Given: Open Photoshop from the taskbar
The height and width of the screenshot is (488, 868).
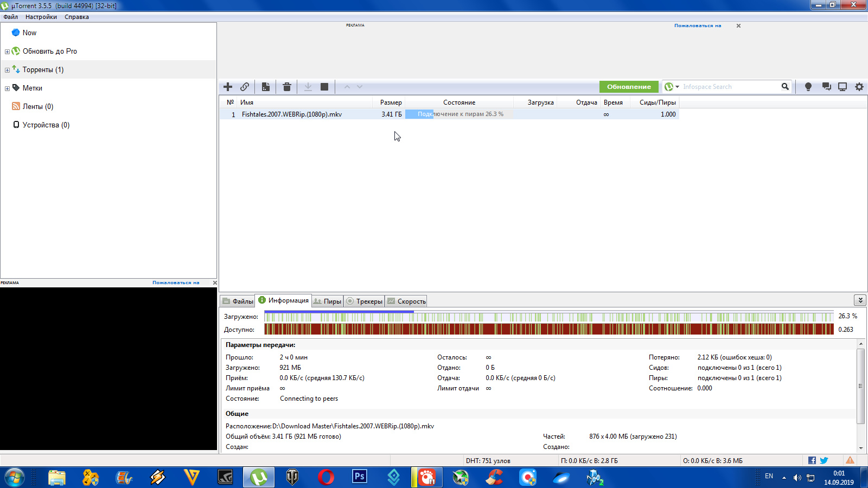Looking at the screenshot, I should (x=360, y=477).
